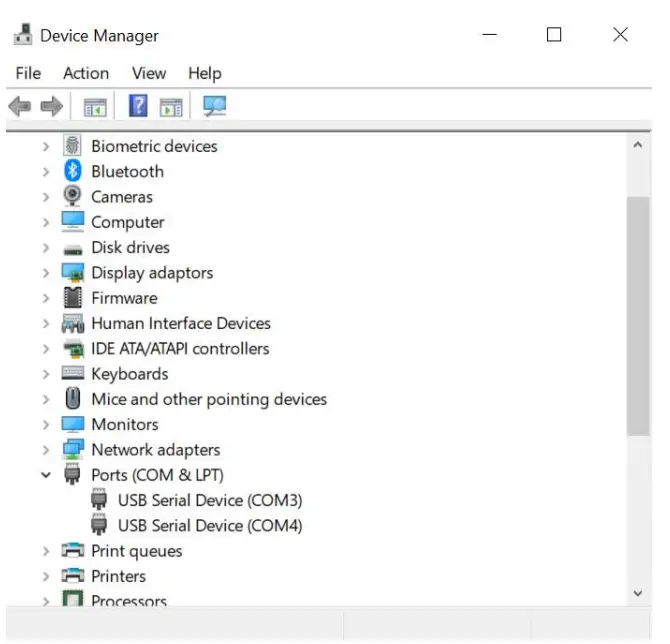The width and height of the screenshot is (670, 644).
Task: Open the Action menu
Action: [86, 73]
